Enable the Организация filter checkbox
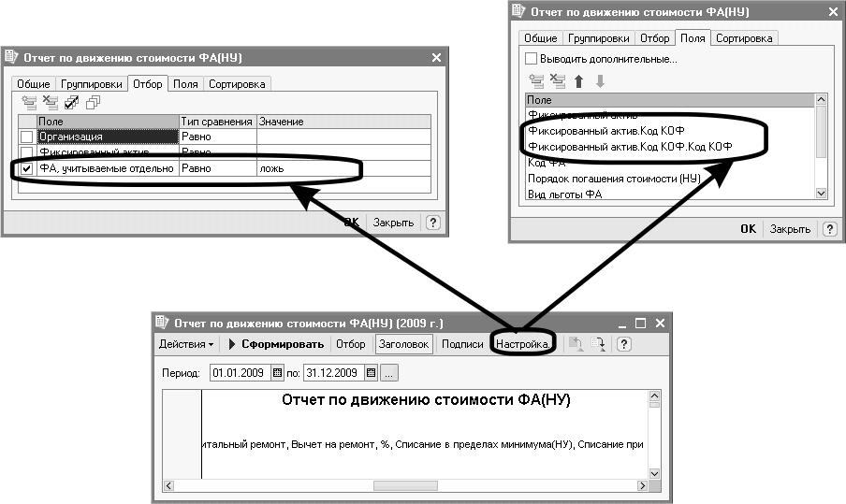The image size is (846, 504). coord(26,137)
